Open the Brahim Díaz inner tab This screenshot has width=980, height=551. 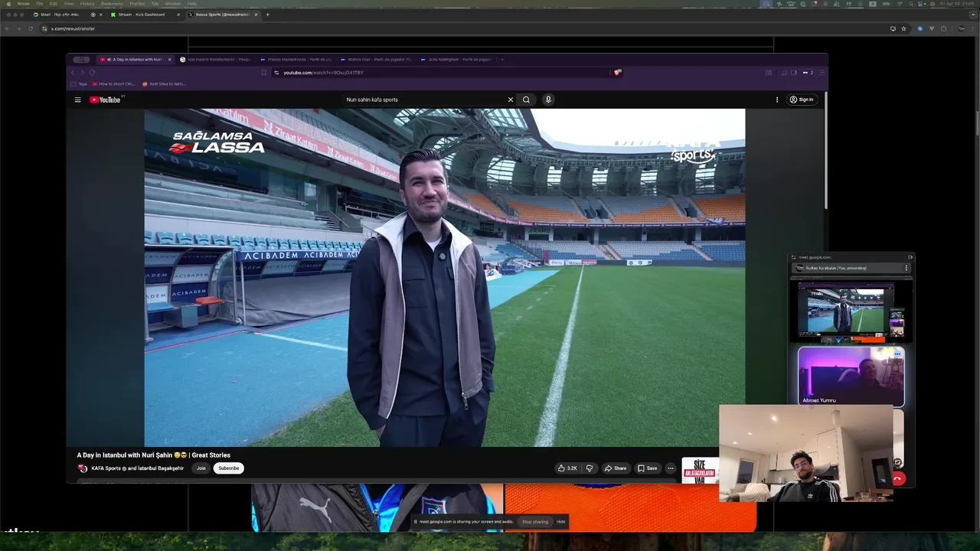point(375,59)
